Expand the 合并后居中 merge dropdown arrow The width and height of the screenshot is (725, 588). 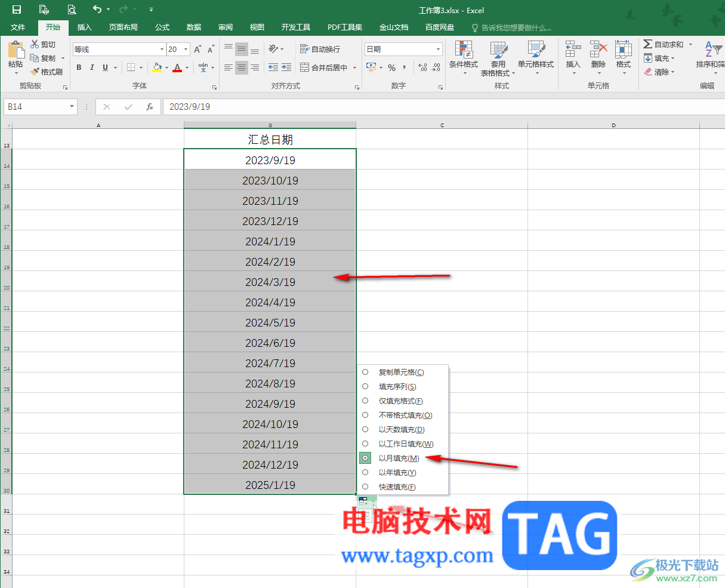pos(354,67)
